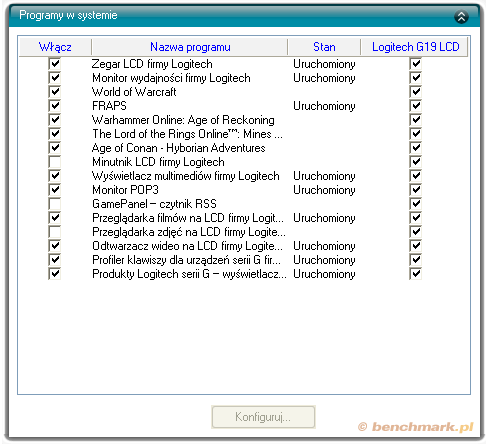Screen dimensions: 490x444
Task: Select the FRAPS program name
Action: pyautogui.click(x=109, y=106)
